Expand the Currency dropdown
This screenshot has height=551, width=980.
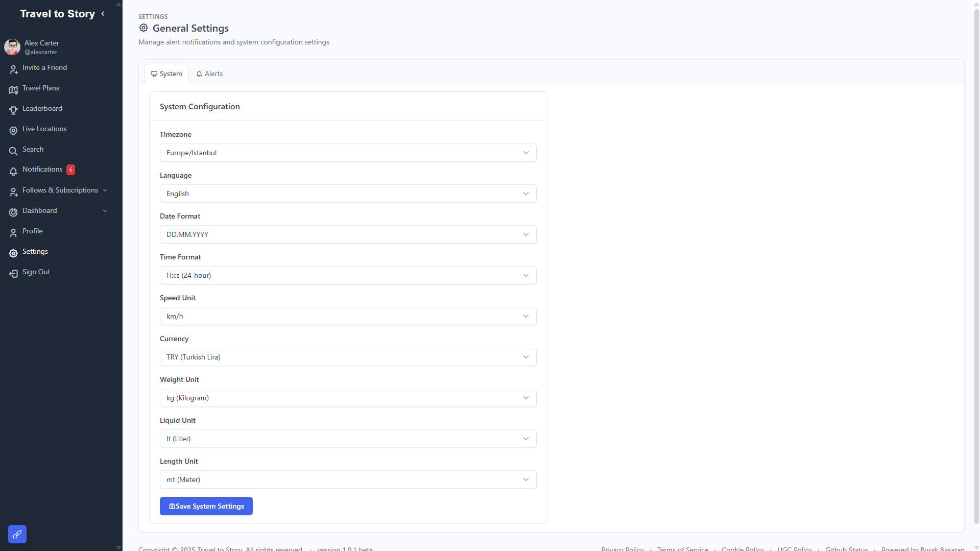[348, 357]
